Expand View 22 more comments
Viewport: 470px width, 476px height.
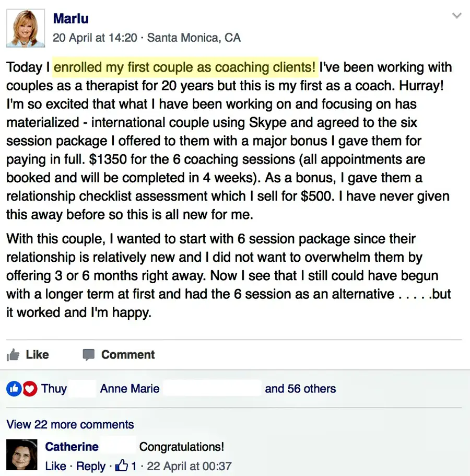coord(70,424)
